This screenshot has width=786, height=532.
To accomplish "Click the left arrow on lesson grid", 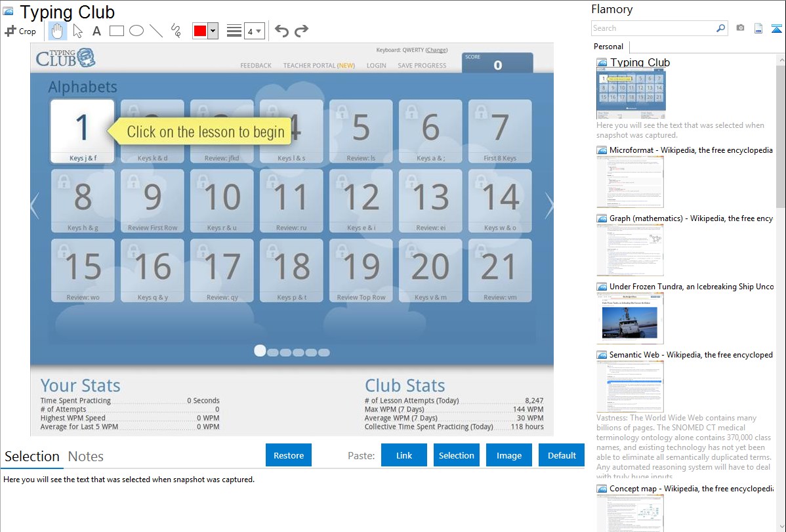I will (35, 205).
